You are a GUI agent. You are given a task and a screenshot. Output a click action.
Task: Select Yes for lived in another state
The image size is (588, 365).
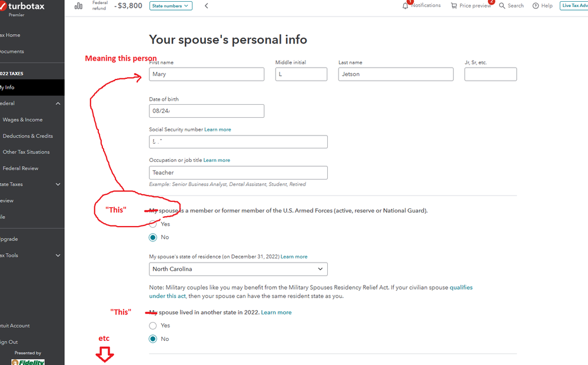[x=152, y=325]
